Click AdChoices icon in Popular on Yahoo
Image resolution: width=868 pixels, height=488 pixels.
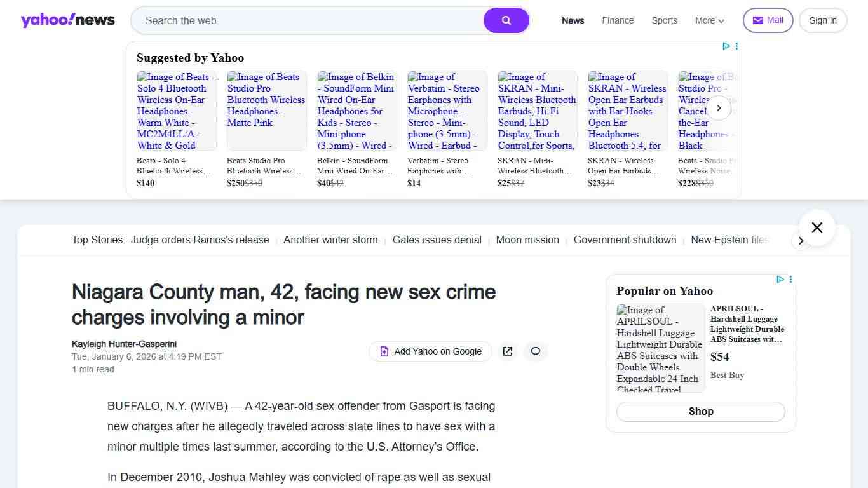pyautogui.click(x=780, y=280)
